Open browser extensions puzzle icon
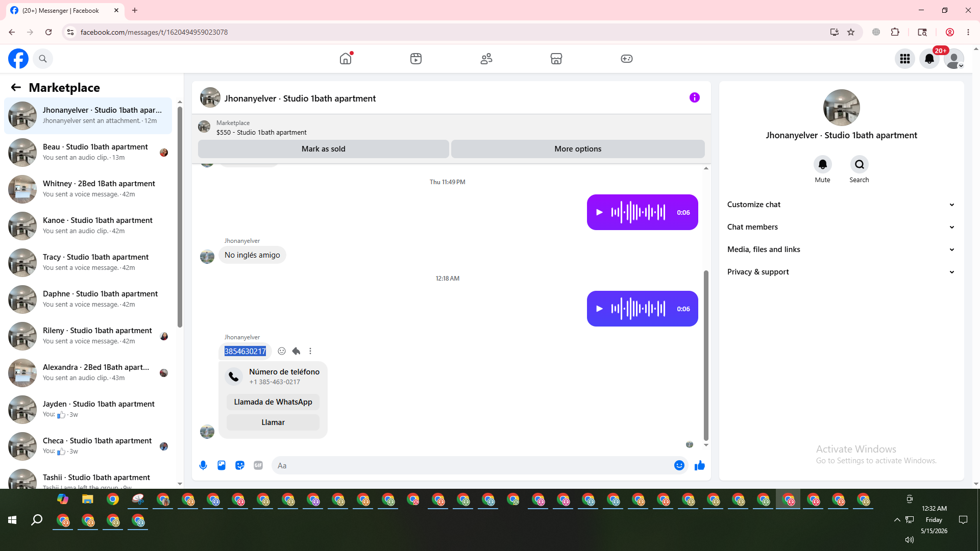Screen dimensions: 980x551 click(895, 32)
